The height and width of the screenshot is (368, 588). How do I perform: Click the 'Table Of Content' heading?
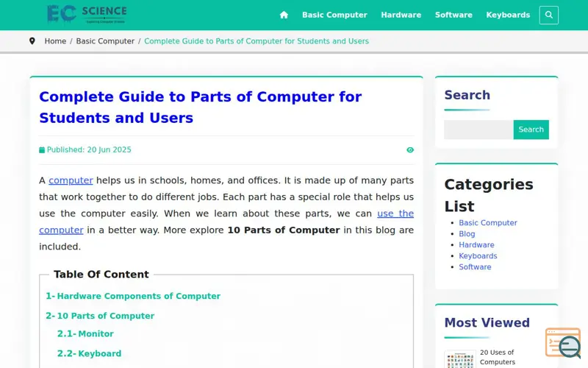pos(101,274)
